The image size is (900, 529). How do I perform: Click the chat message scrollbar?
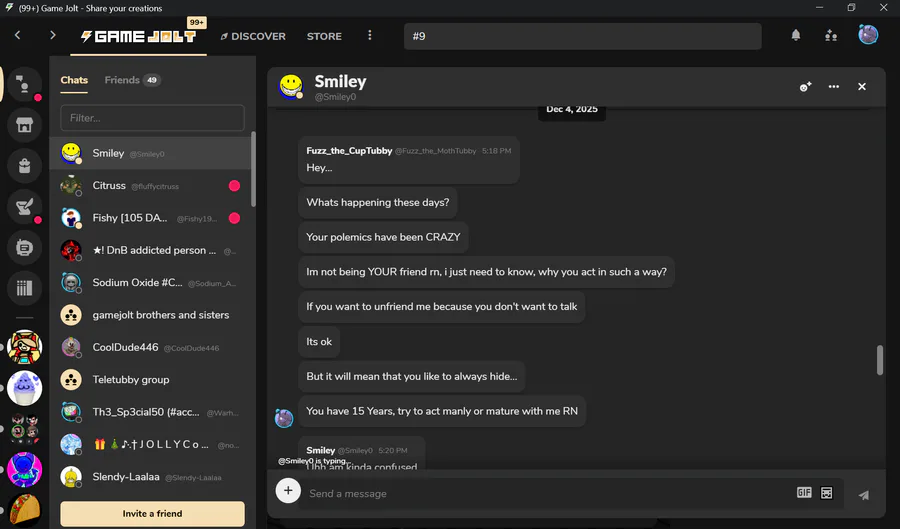pos(879,360)
